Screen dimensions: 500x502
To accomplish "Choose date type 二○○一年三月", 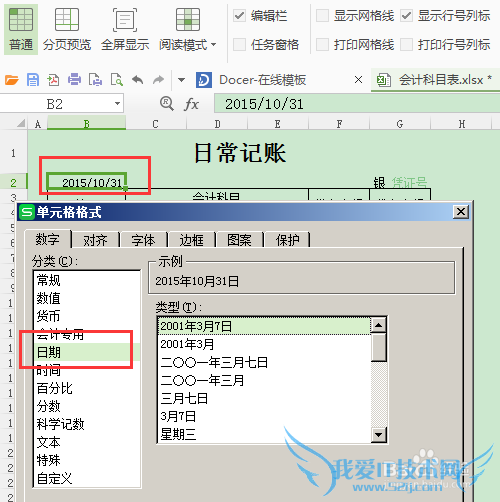I will (x=264, y=380).
